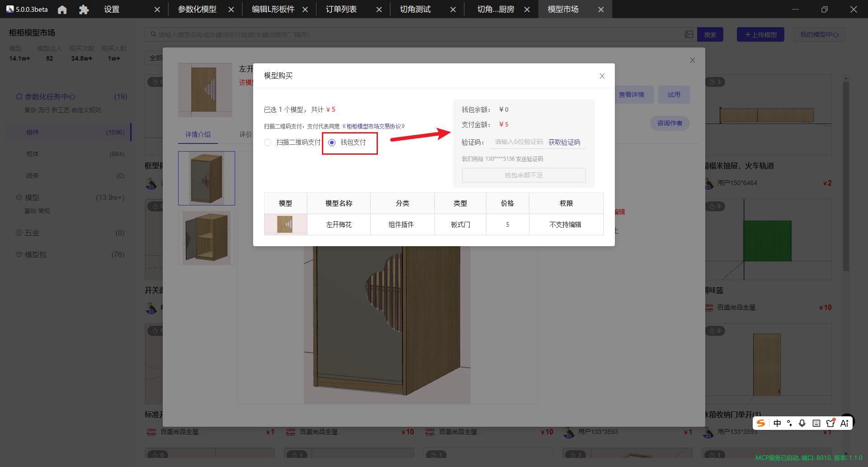
Task: Click the 模型包 category icon
Action: [x=19, y=255]
